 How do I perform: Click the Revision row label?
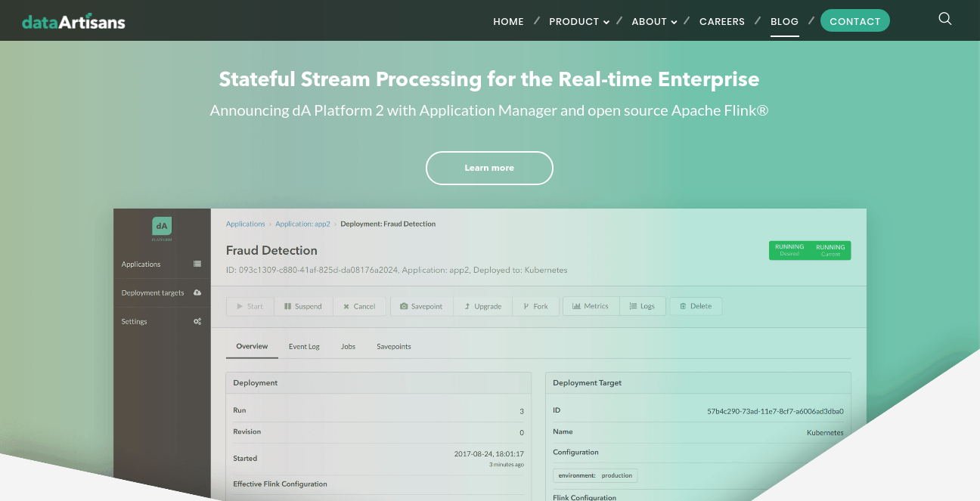click(247, 431)
